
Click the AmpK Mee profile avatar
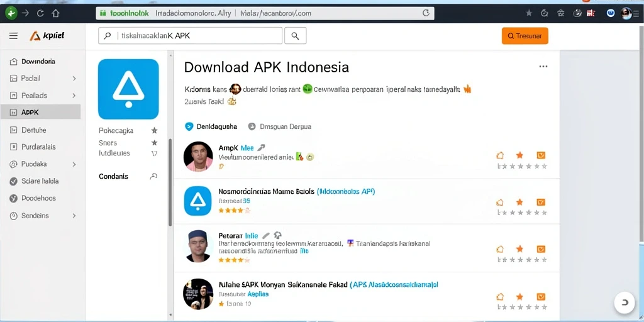[198, 156]
